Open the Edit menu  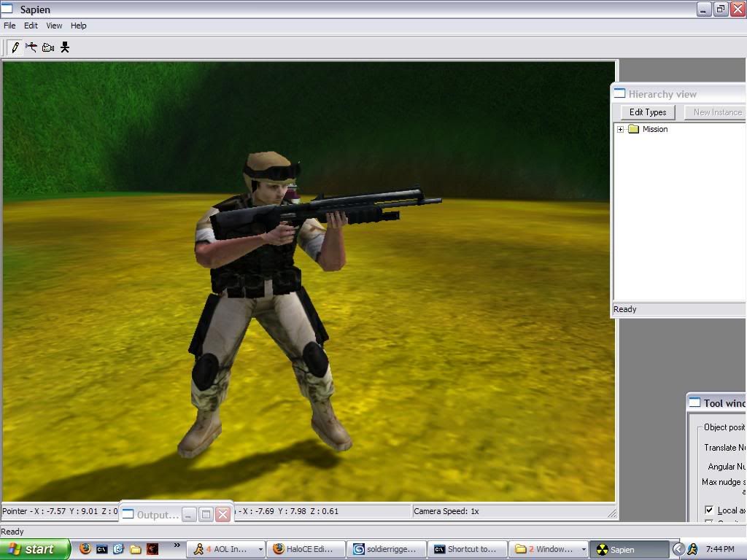coord(31,26)
